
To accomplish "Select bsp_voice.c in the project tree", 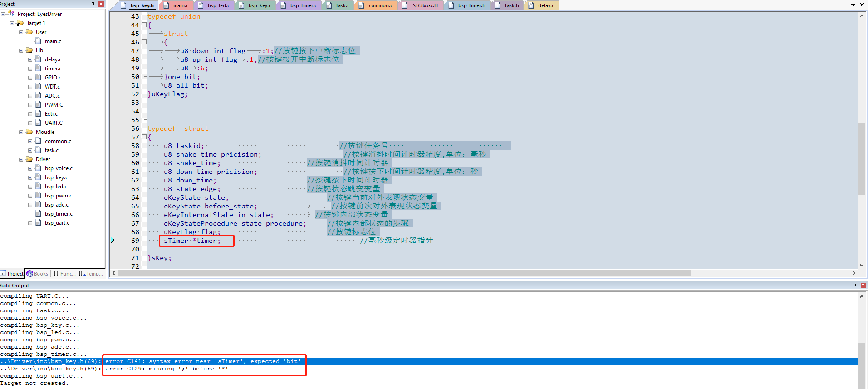I will click(x=59, y=168).
